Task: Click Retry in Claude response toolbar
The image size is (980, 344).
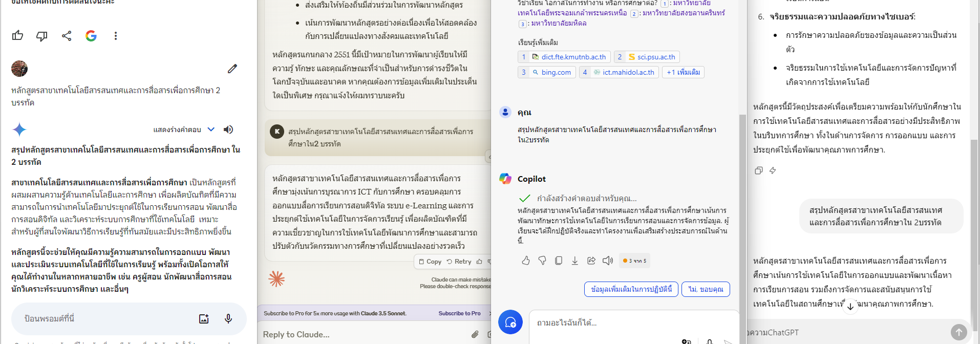Action: pos(459,262)
